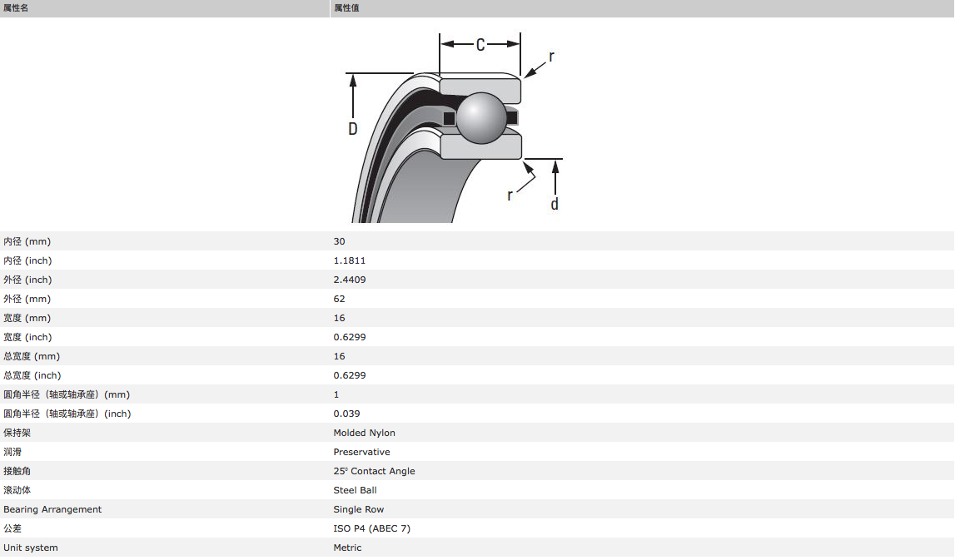Click the steel ball in the bearing diagram
This screenshot has height=560, width=960.
point(481,117)
